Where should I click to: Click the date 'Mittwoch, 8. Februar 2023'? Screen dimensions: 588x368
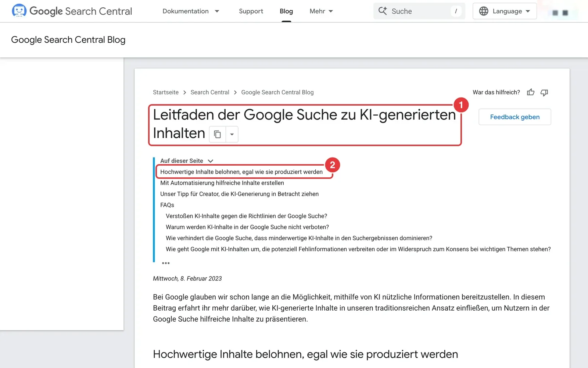point(187,279)
